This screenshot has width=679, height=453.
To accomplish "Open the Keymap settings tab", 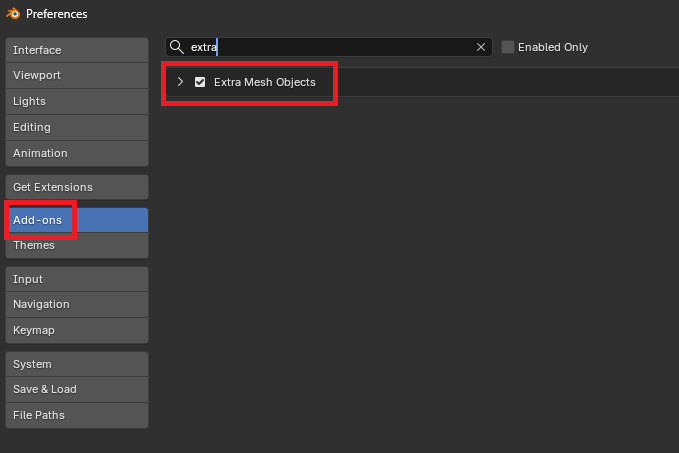I will pyautogui.click(x=77, y=331).
